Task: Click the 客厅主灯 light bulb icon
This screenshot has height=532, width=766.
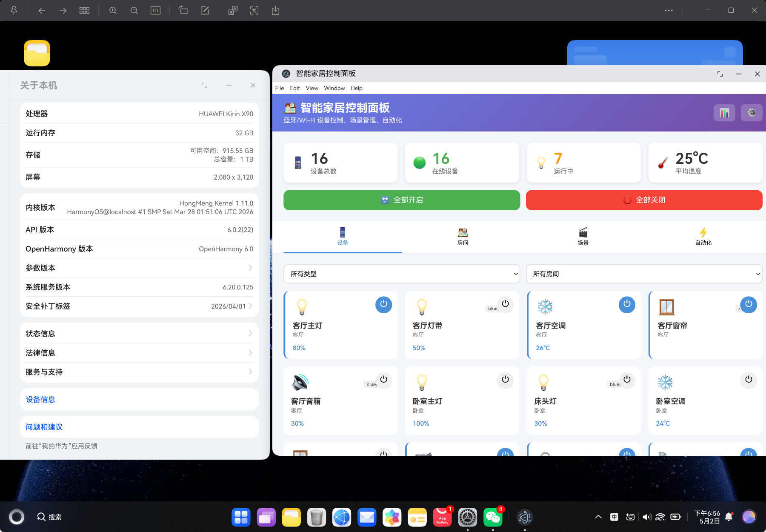Action: [x=302, y=306]
